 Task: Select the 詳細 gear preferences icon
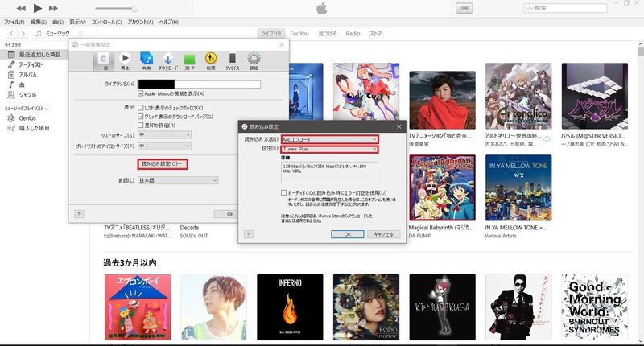(x=254, y=60)
